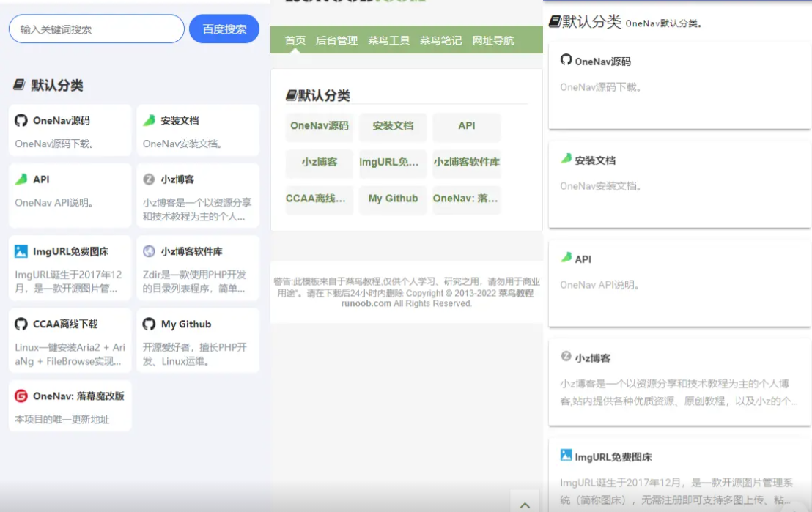Click green leaf icon on left 安装文档 card
This screenshot has width=812, height=512.
click(150, 120)
